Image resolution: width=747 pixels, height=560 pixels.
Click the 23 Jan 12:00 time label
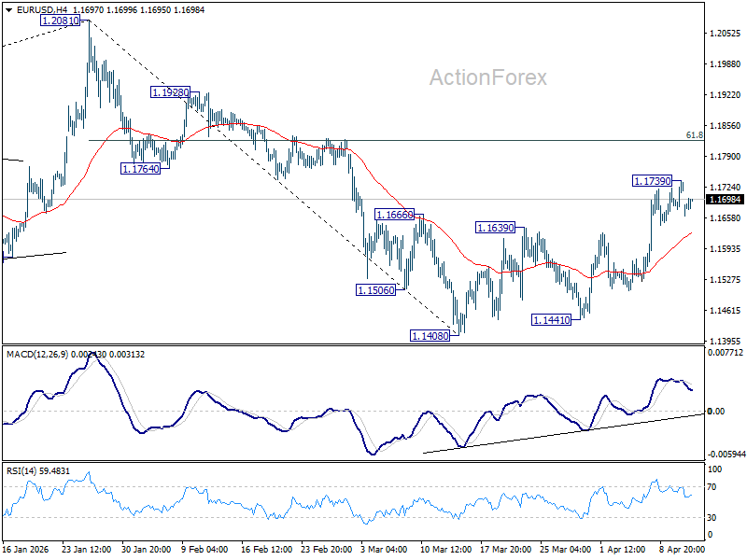point(86,550)
